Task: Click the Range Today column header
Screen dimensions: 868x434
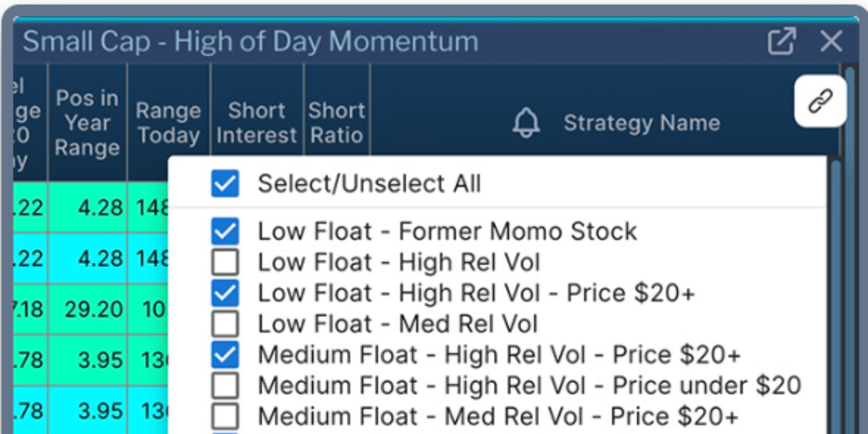Action: point(169,123)
